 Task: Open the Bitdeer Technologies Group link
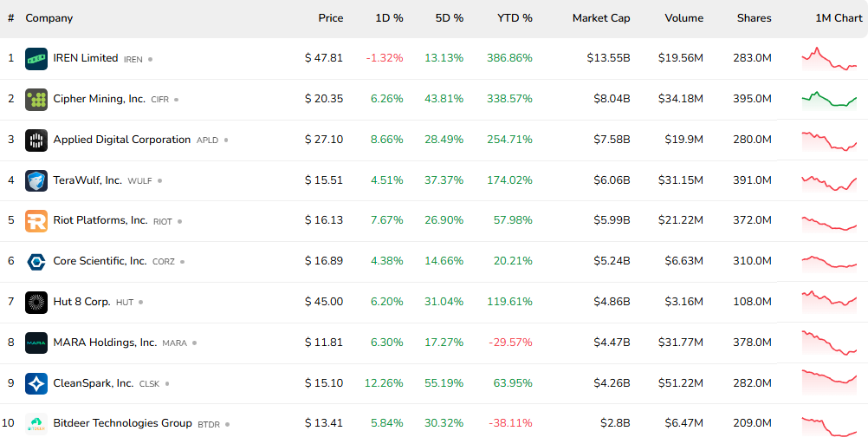tap(122, 423)
